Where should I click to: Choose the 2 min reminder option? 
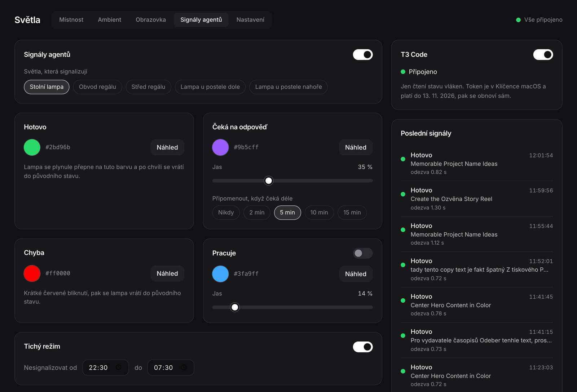pos(257,213)
